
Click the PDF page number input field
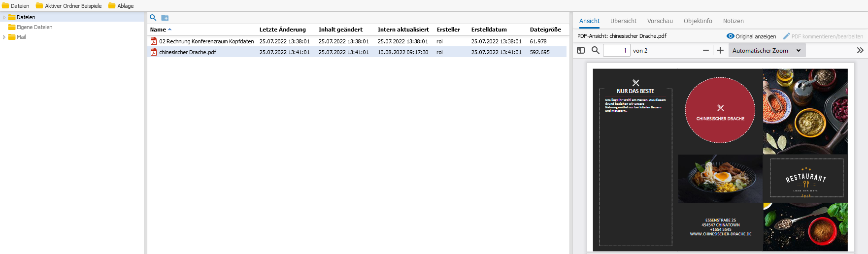617,50
